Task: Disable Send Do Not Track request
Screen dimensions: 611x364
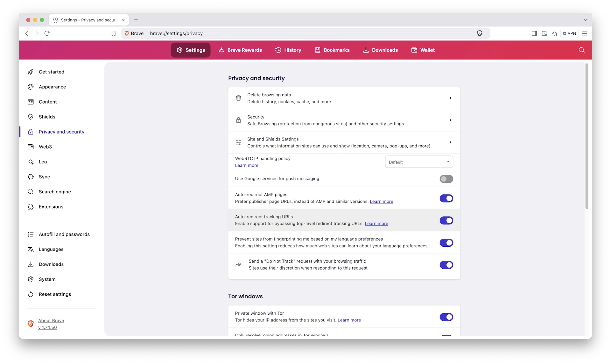Action: (x=446, y=264)
